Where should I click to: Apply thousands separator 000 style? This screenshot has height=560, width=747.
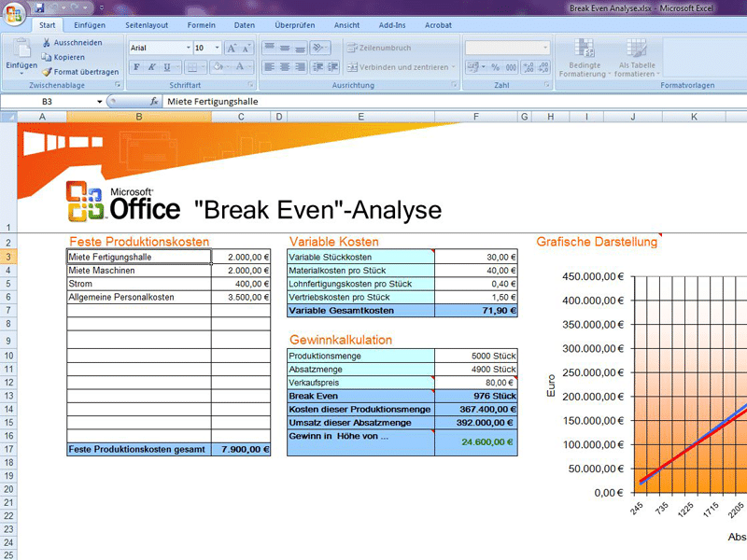tap(511, 67)
